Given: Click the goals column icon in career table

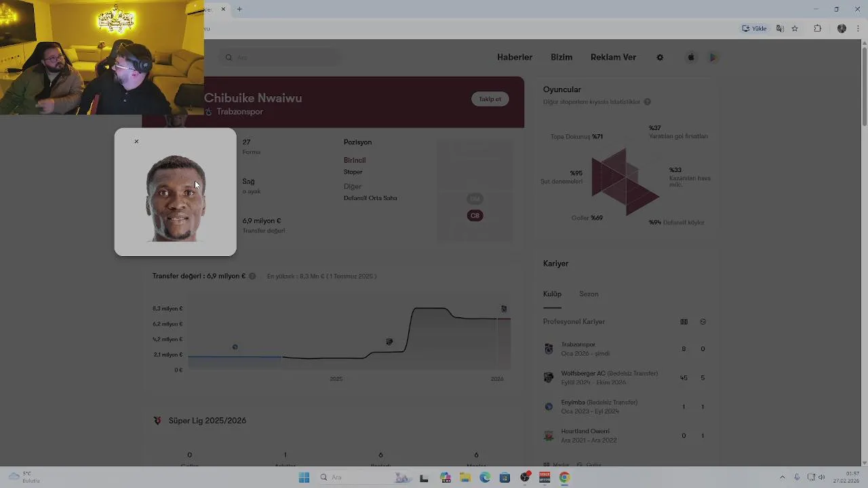Looking at the screenshot, I should (703, 322).
